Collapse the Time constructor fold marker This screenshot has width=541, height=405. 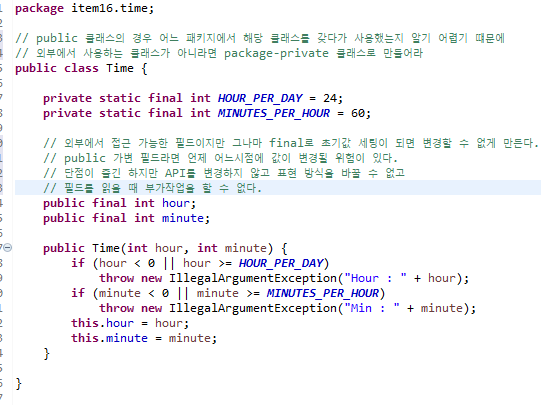click(x=8, y=248)
